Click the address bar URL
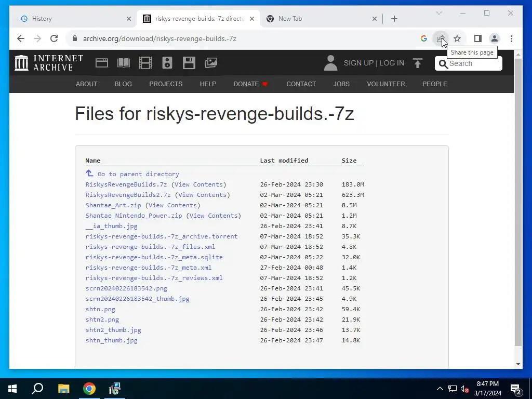 click(x=160, y=38)
